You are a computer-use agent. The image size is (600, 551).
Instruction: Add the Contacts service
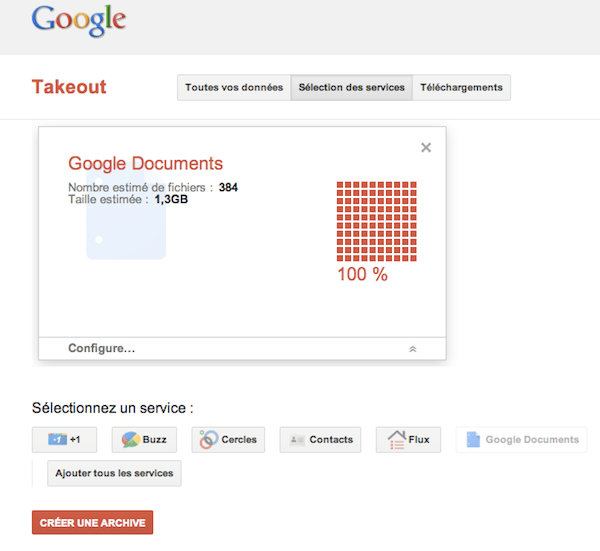[320, 440]
